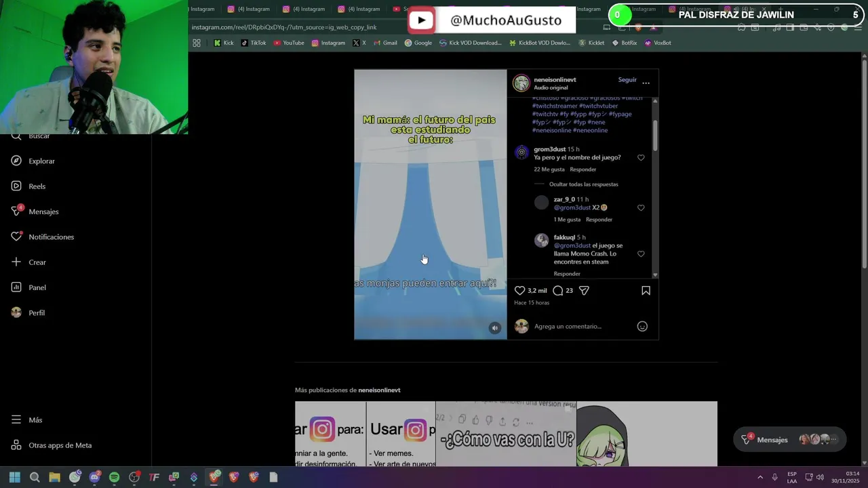
Task: Open the X bookmark
Action: pyautogui.click(x=359, y=43)
